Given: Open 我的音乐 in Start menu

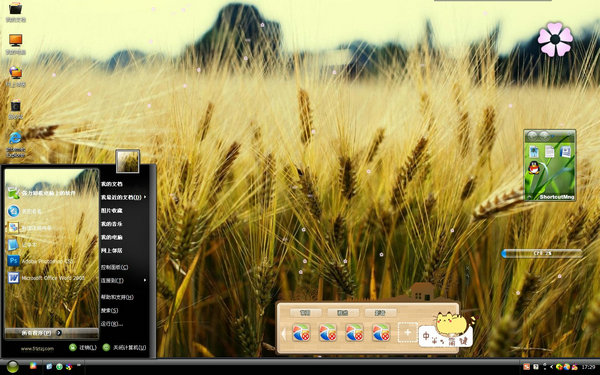Looking at the screenshot, I should [112, 224].
